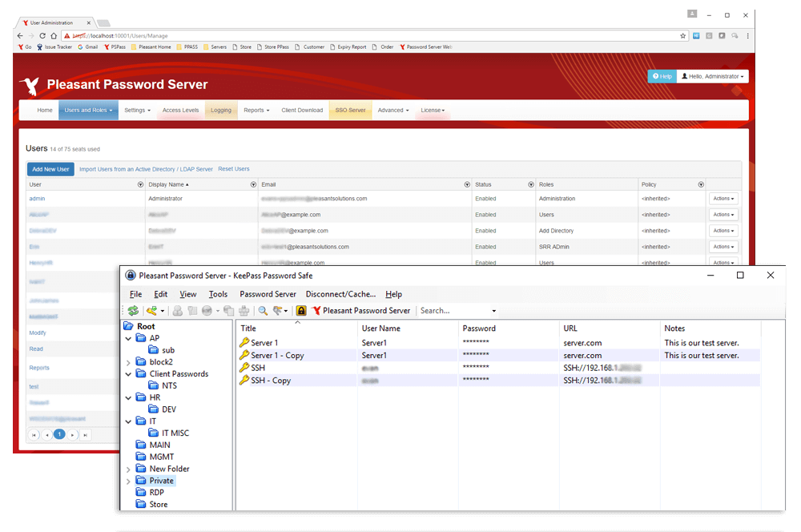Click the Add Entry key icon
Viewport: 801px width, 532px height.
[x=151, y=311]
